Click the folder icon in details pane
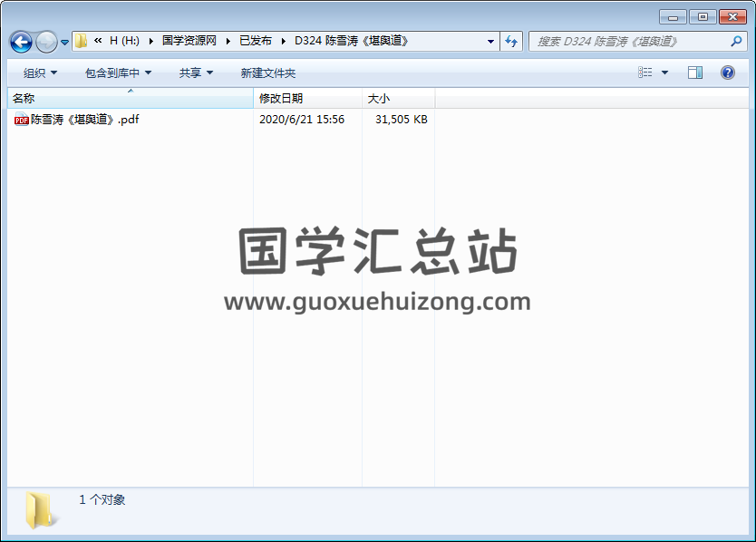This screenshot has height=542, width=756. pyautogui.click(x=42, y=510)
